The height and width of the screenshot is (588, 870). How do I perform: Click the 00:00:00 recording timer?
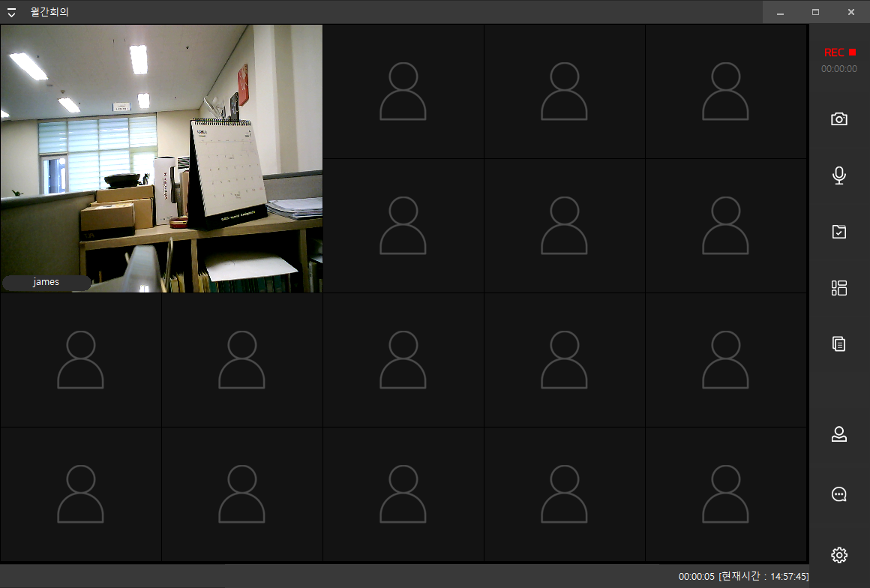[839, 69]
